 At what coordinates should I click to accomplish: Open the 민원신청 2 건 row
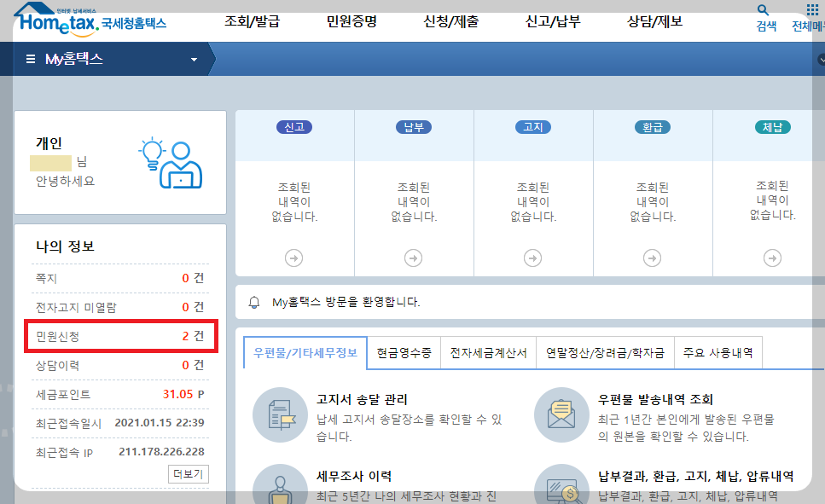point(120,336)
